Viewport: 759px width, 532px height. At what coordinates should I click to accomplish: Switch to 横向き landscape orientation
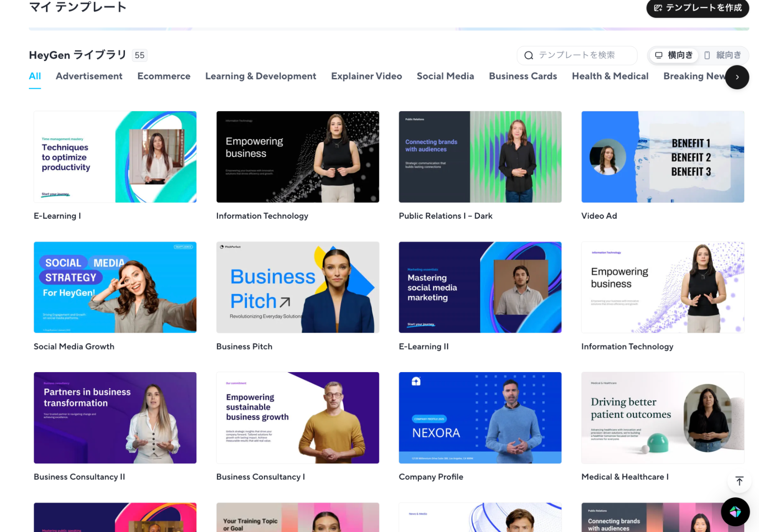[674, 55]
